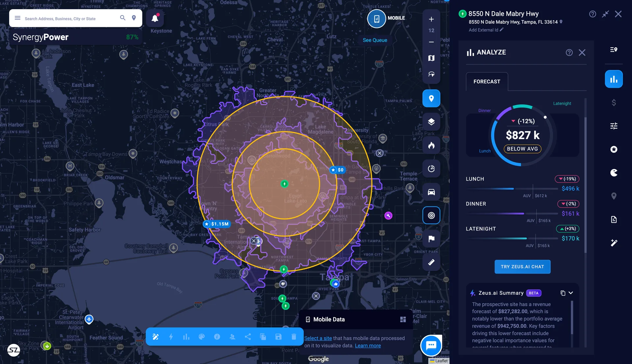Select the Analyze bar chart sidebar icon
Viewport: 632px width, 364px height.
[x=614, y=79]
